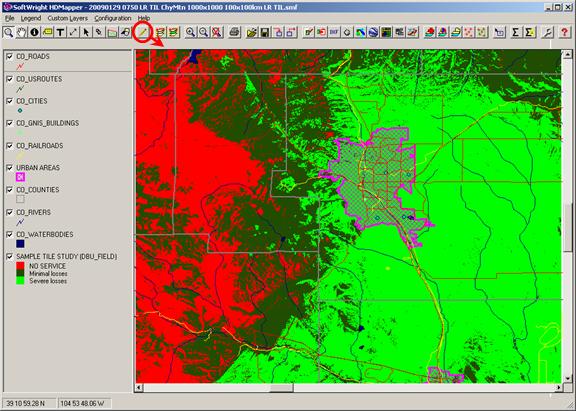Viewport: 576px width, 411px height.
Task: Open the File menu
Action: pyautogui.click(x=10, y=18)
